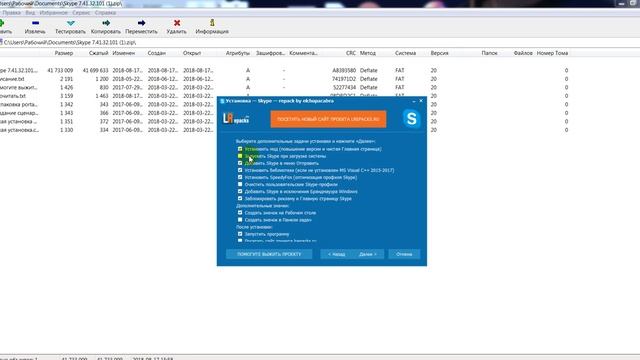Click the Информация (Info) toolbar icon
Screen dimensions: 640x360
[212, 23]
